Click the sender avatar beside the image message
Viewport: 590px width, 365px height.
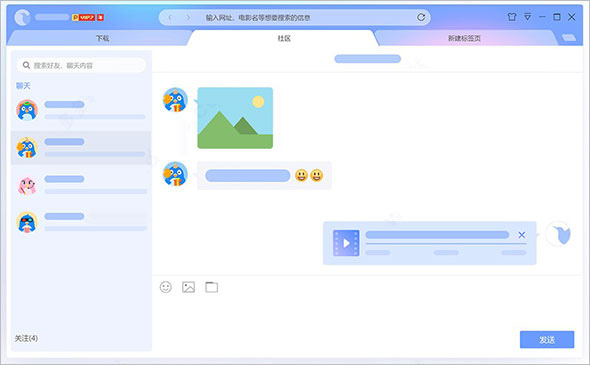175,100
